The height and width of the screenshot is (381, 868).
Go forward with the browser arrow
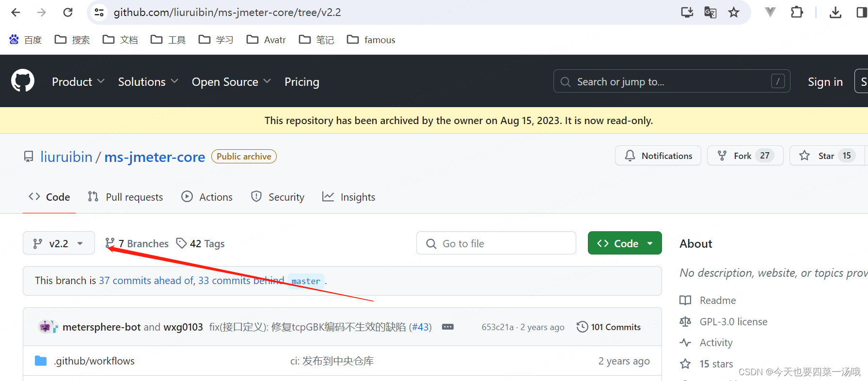click(x=42, y=13)
